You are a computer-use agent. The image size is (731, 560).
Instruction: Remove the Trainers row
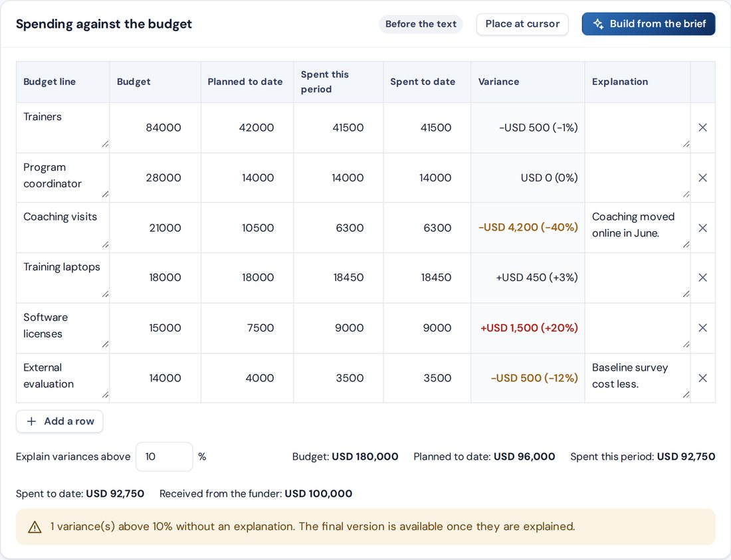pyautogui.click(x=702, y=128)
